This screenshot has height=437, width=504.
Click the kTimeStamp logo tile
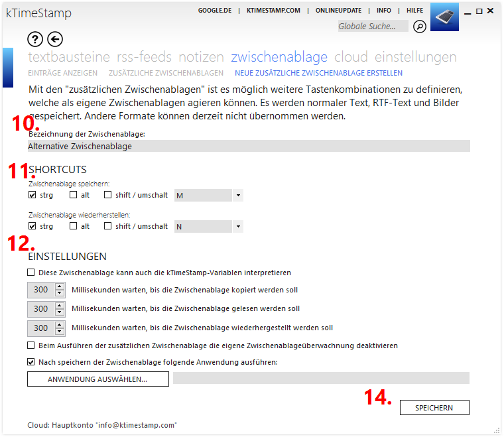pos(444,17)
